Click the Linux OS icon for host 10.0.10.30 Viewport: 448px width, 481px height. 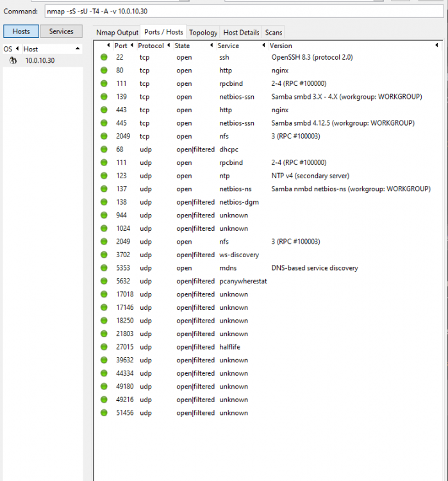click(13, 60)
